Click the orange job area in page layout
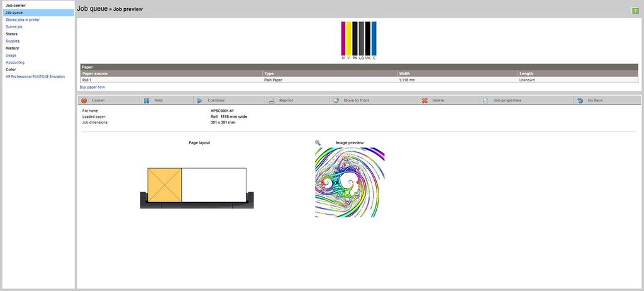The width and height of the screenshot is (644, 291). (x=165, y=185)
